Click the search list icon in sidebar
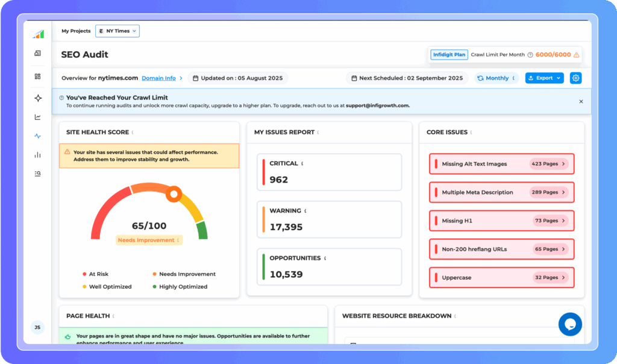617x364 pixels. pos(38,174)
